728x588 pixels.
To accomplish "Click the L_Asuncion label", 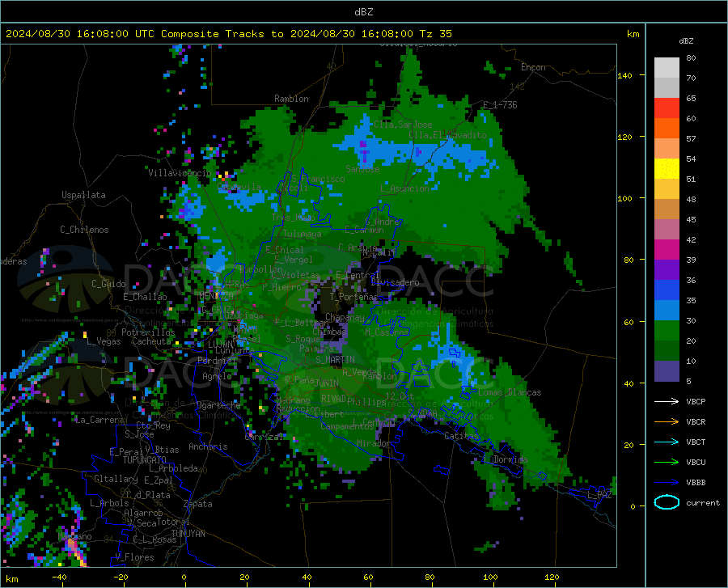I will tap(404, 188).
